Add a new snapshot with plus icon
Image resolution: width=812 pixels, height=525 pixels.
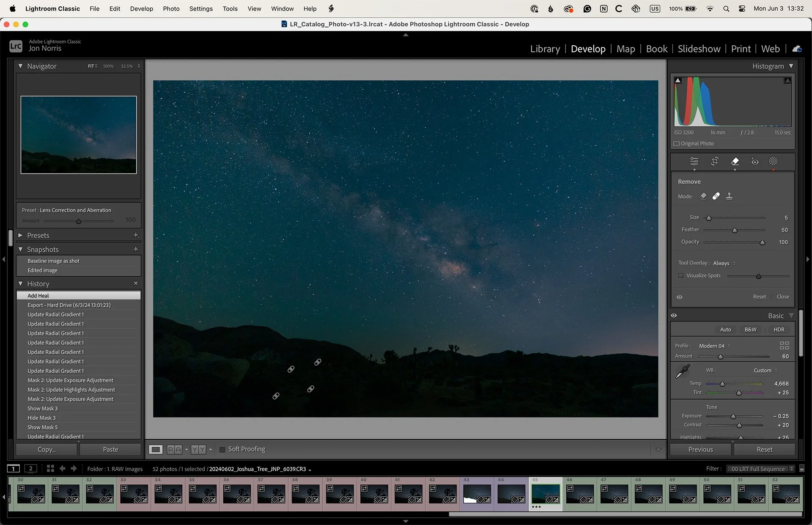coord(136,249)
